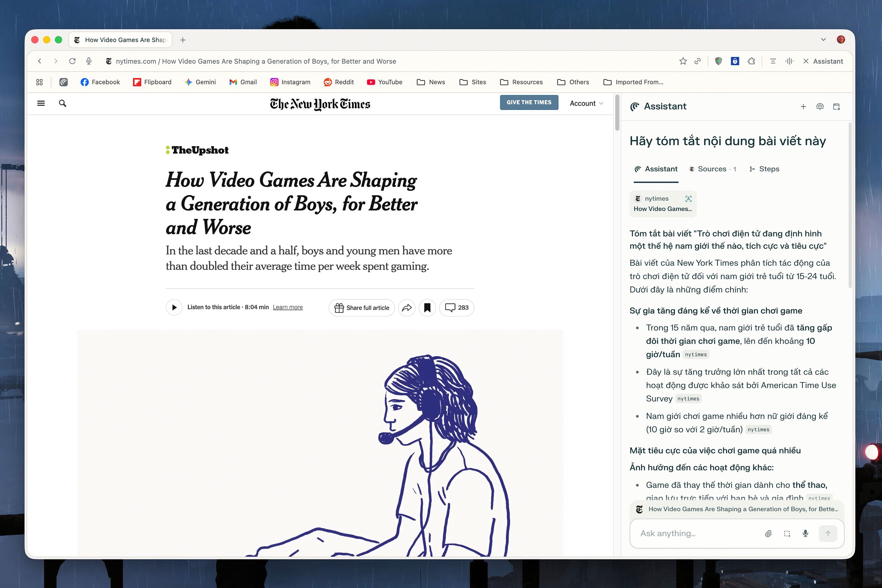
Task: Play the Listen to this article audio
Action: point(174,308)
